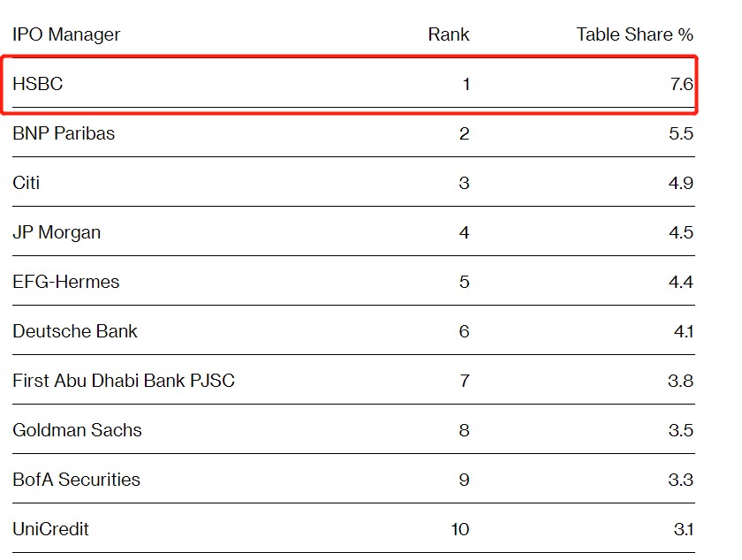742x560 pixels.
Task: Click the IPO Manager column header
Action: tap(66, 34)
